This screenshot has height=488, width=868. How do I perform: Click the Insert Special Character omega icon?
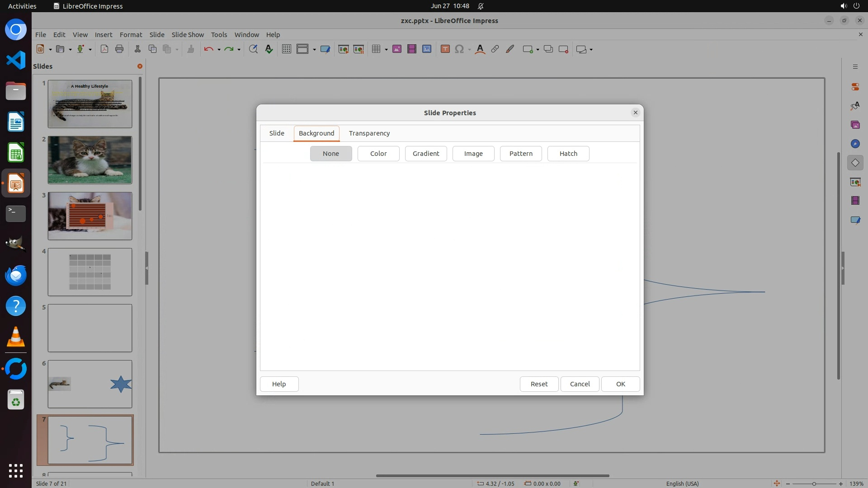click(459, 49)
